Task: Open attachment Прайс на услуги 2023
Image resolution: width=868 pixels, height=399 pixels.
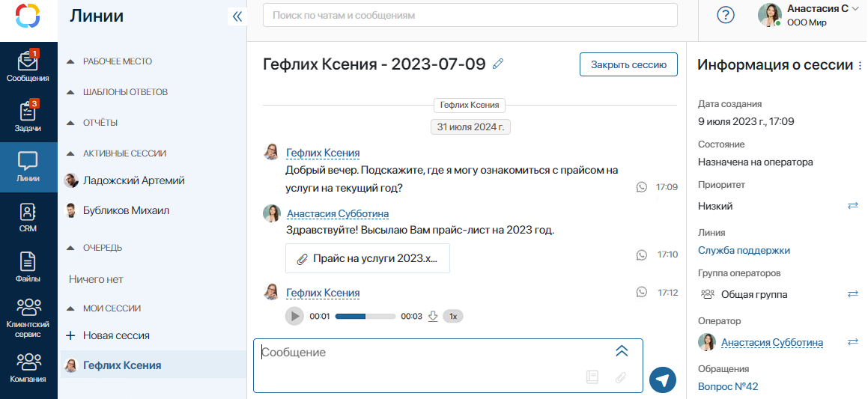Action: pos(368,258)
